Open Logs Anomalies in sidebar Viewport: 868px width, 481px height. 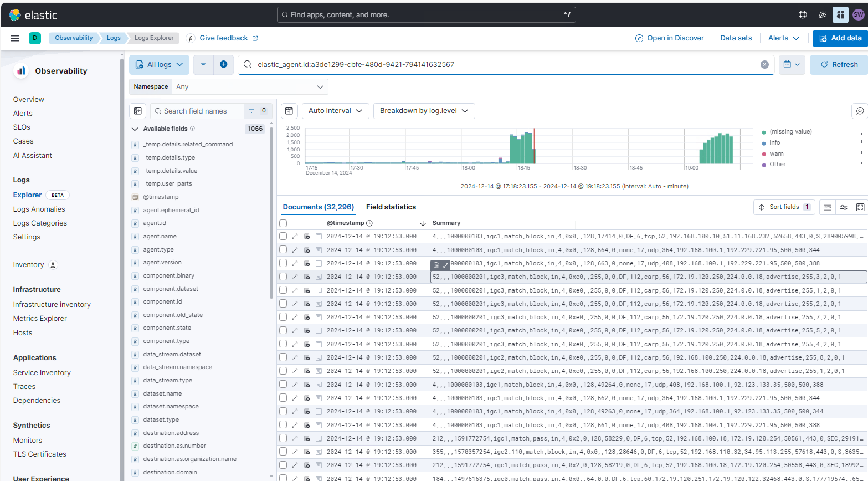(x=39, y=209)
